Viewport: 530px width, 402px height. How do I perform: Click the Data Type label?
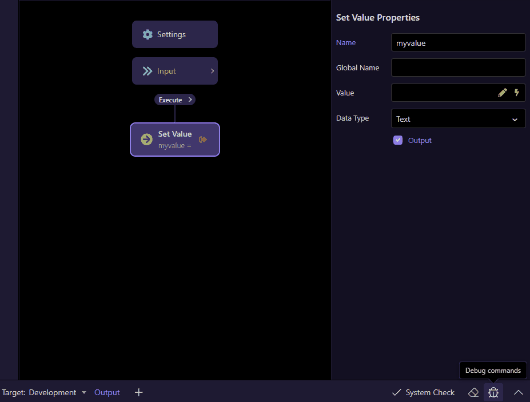tap(353, 118)
